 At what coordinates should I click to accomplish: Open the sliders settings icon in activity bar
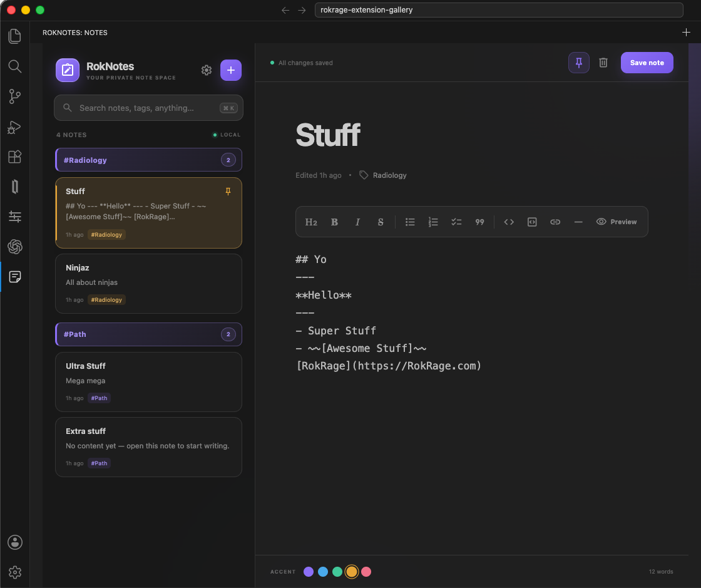click(15, 217)
